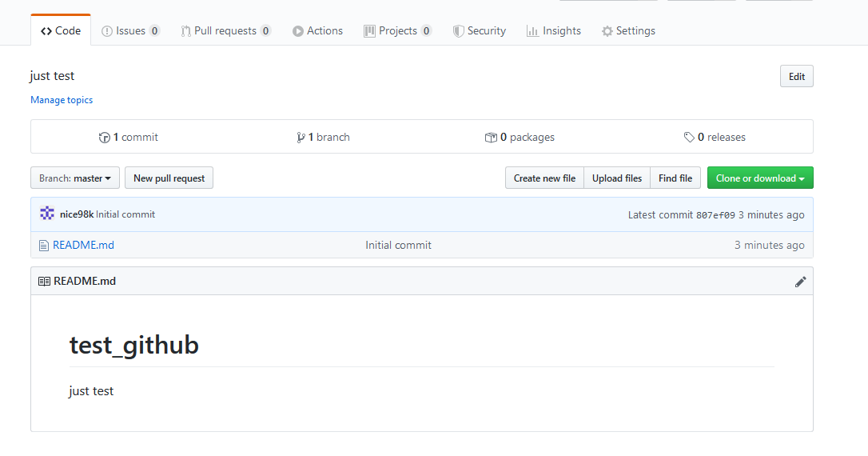Click the Security shield icon
868x456 pixels.
pyautogui.click(x=458, y=31)
